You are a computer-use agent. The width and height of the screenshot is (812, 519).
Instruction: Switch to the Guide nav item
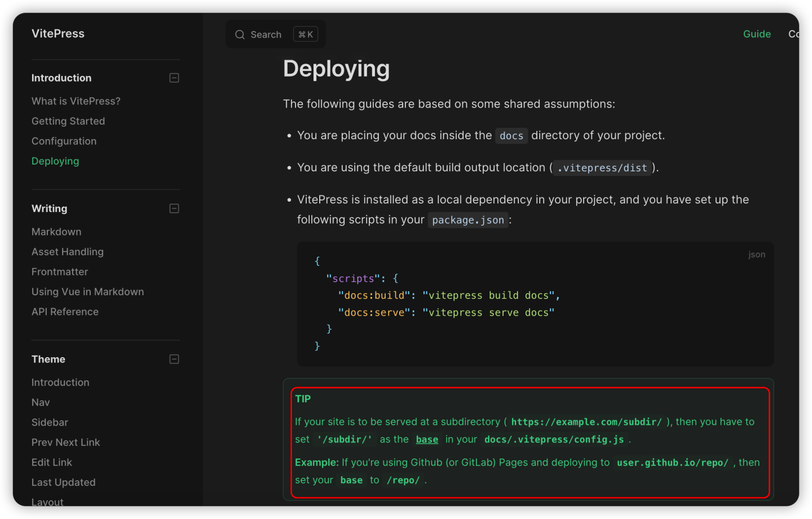(x=757, y=34)
